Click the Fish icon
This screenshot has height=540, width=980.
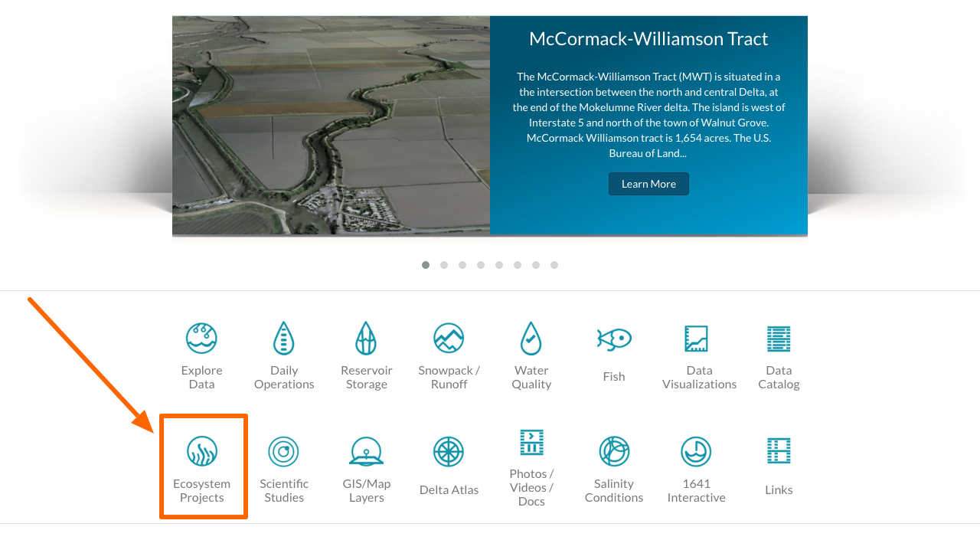(614, 338)
